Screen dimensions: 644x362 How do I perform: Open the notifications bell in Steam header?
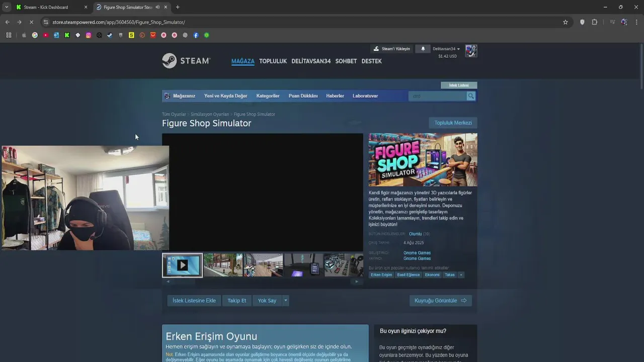click(x=423, y=49)
